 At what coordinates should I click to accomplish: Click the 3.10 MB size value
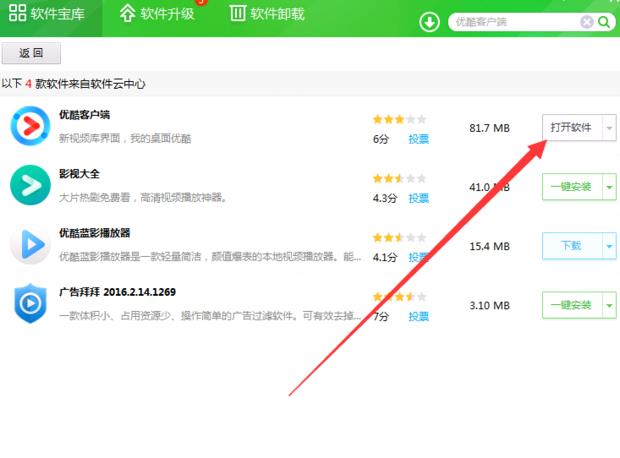click(x=490, y=305)
